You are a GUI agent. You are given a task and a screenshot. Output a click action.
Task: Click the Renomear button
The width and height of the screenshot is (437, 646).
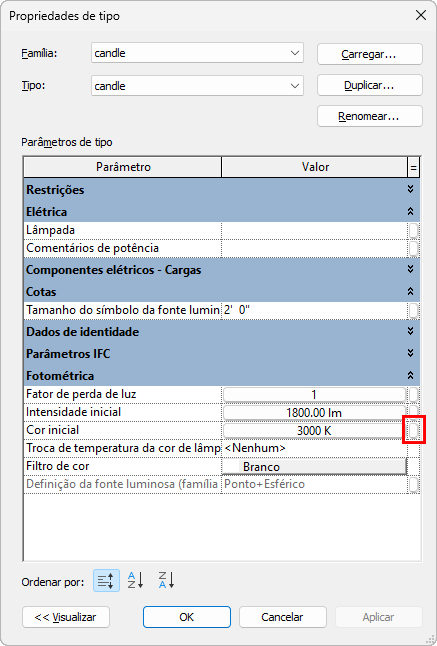coord(370,116)
